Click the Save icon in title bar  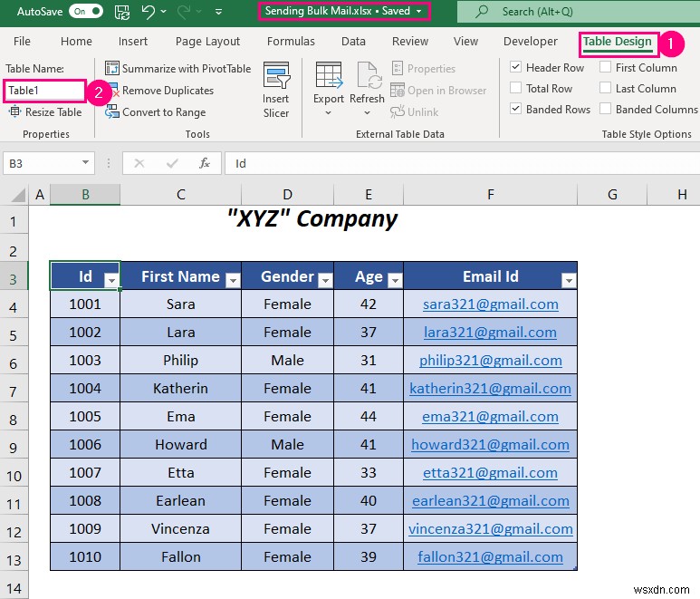coord(122,12)
